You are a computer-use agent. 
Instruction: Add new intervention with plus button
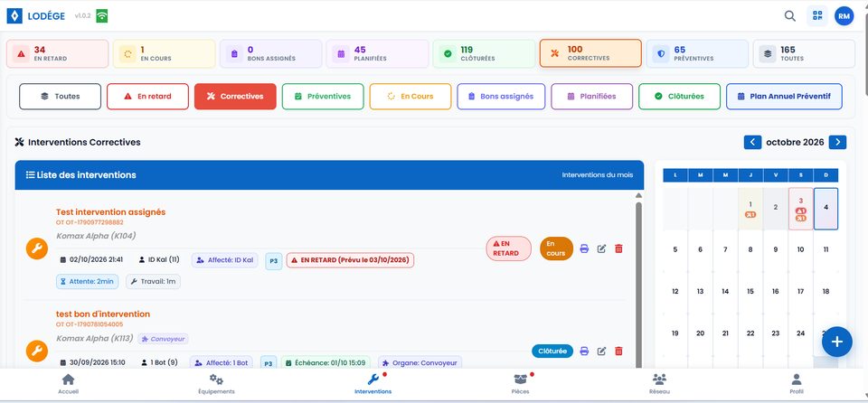(x=836, y=342)
